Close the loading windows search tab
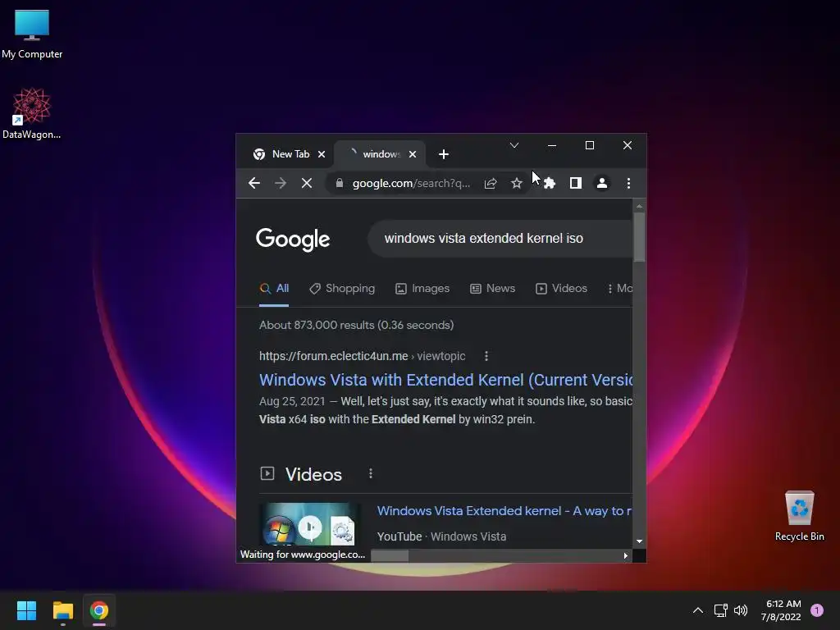Viewport: 840px width, 630px height. [x=413, y=154]
